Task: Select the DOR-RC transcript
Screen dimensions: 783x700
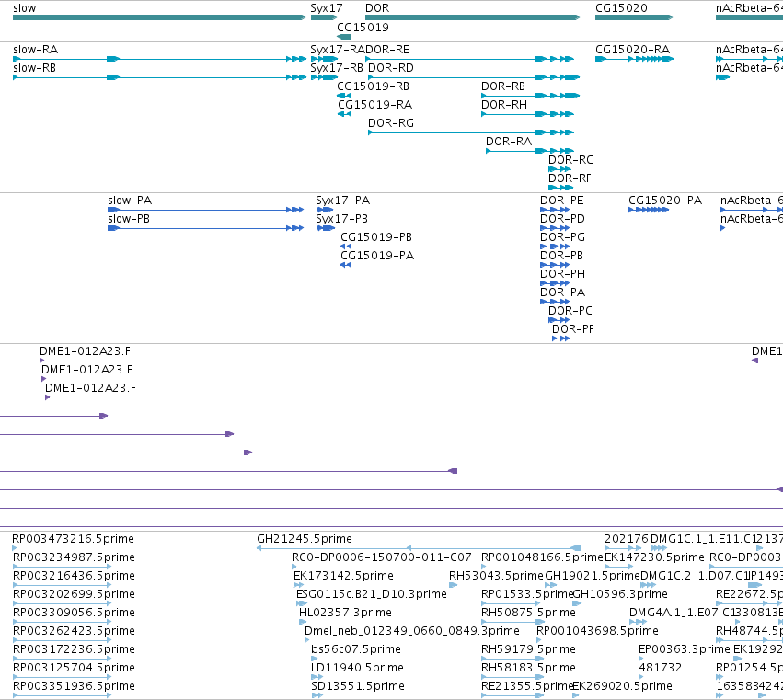Action: (x=559, y=169)
